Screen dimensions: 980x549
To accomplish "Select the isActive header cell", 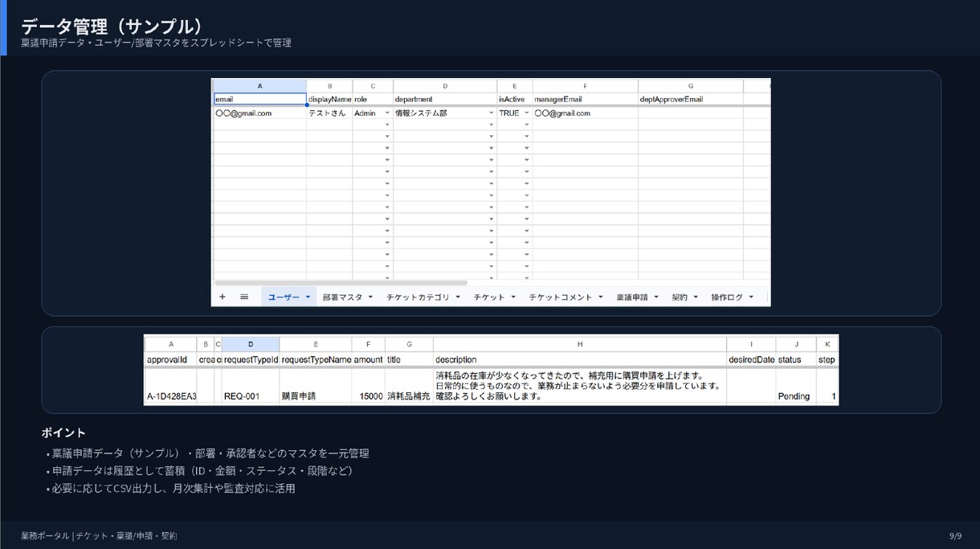I will 515,99.
